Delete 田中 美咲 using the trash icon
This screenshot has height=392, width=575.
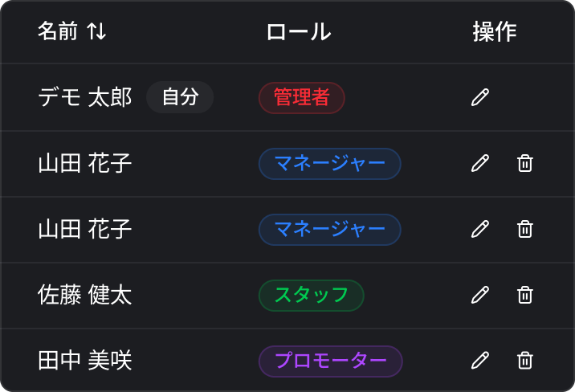525,361
